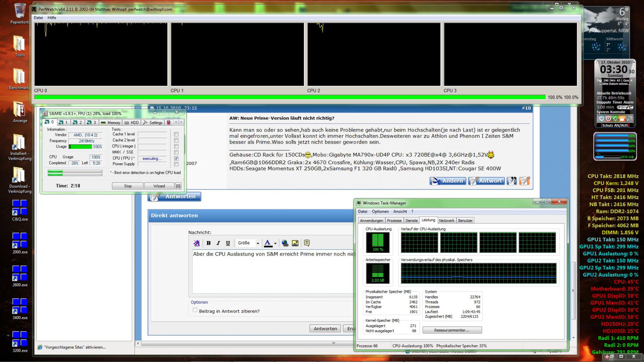Open the Größe font size dropdown

pyautogui.click(x=249, y=243)
